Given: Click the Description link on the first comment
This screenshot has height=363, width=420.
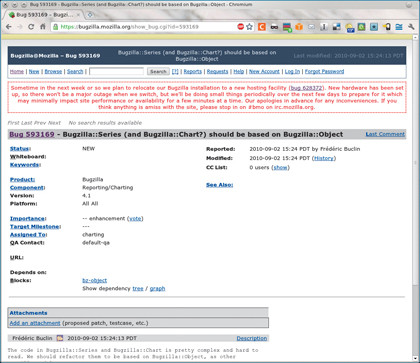Looking at the screenshot, I should coord(252,338).
